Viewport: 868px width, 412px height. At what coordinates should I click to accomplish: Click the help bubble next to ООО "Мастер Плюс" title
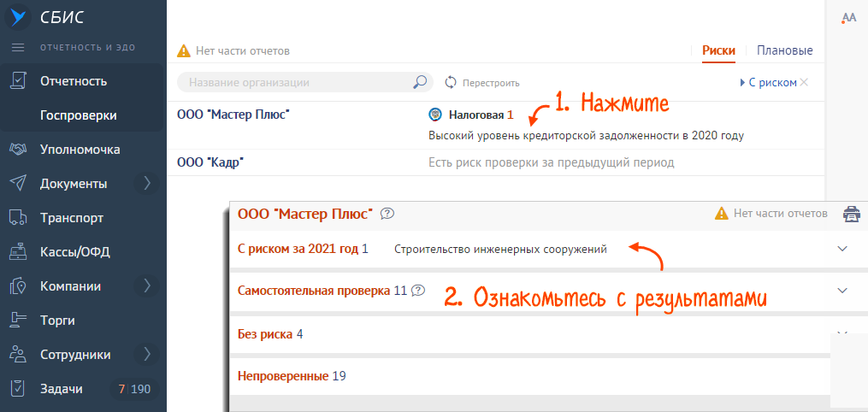(387, 213)
